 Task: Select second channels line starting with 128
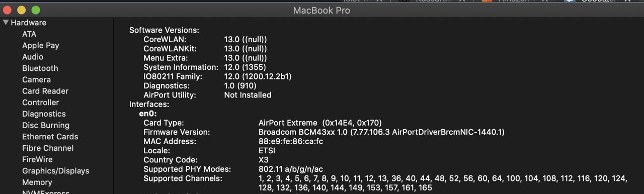(345, 188)
